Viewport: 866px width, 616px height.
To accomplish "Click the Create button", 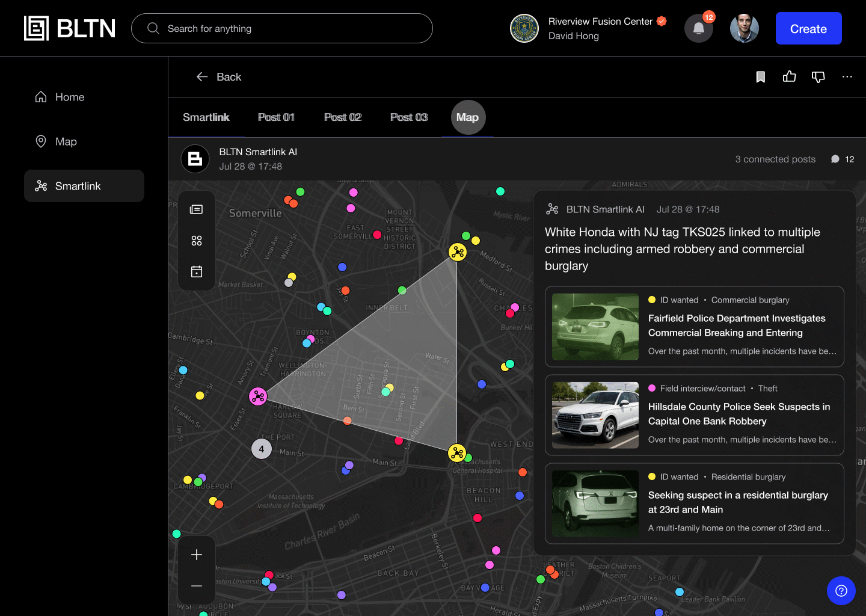I will pos(808,29).
